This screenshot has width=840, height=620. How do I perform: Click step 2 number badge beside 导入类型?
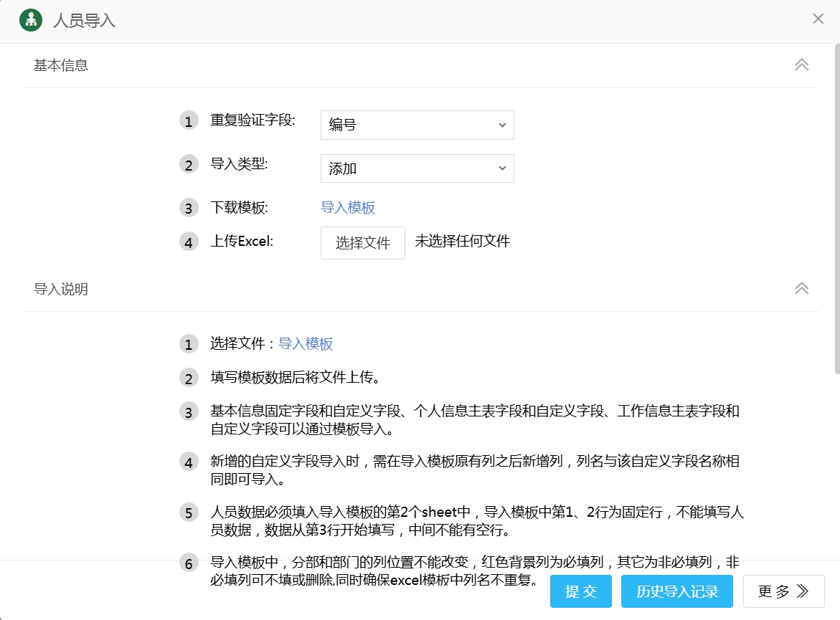(189, 165)
